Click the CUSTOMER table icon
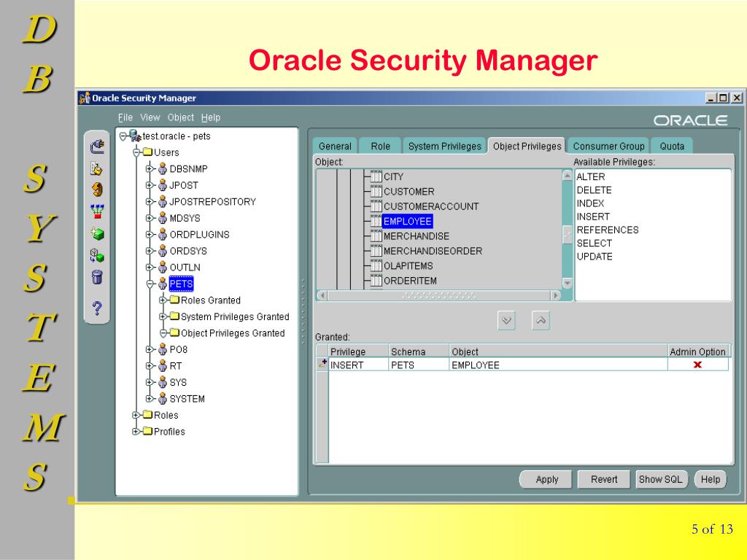Viewport: 747px width, 560px height. click(376, 192)
